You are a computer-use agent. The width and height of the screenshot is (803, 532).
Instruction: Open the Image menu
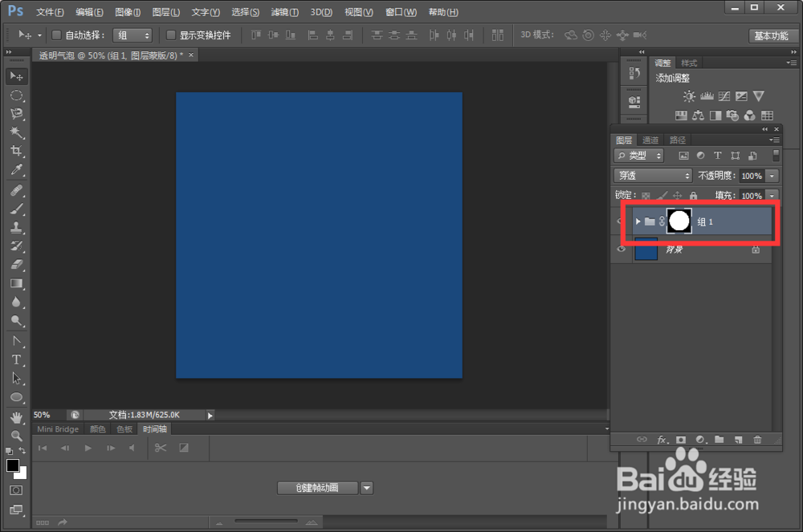pyautogui.click(x=128, y=12)
